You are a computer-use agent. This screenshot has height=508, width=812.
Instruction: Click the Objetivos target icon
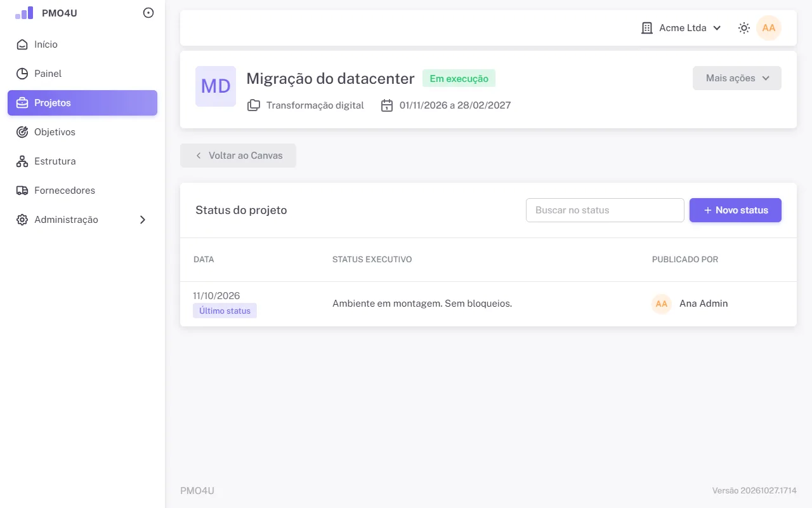(x=22, y=132)
